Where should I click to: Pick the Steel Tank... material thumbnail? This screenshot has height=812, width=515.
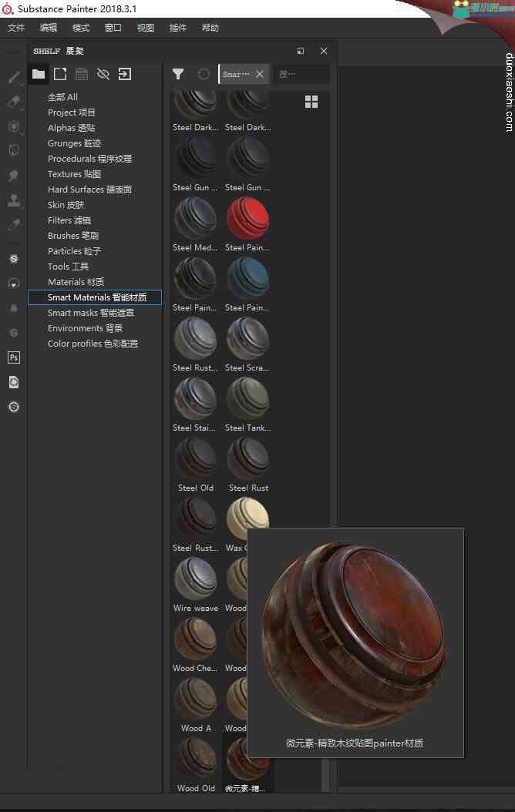click(247, 399)
